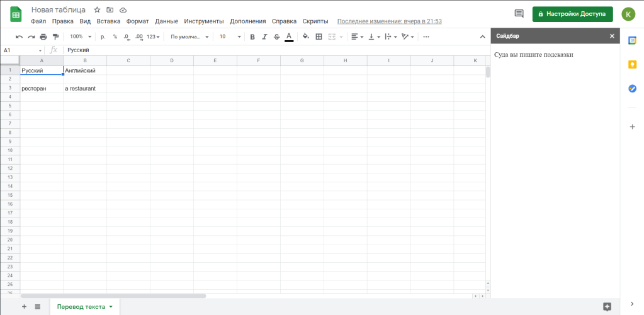Open Google Calendar side panel icon

point(632,41)
